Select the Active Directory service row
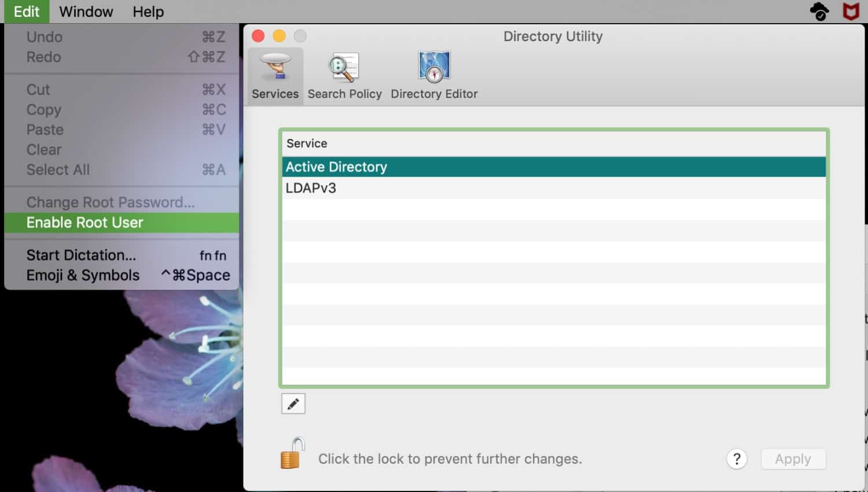Viewport: 868px width, 492px height. coord(554,167)
